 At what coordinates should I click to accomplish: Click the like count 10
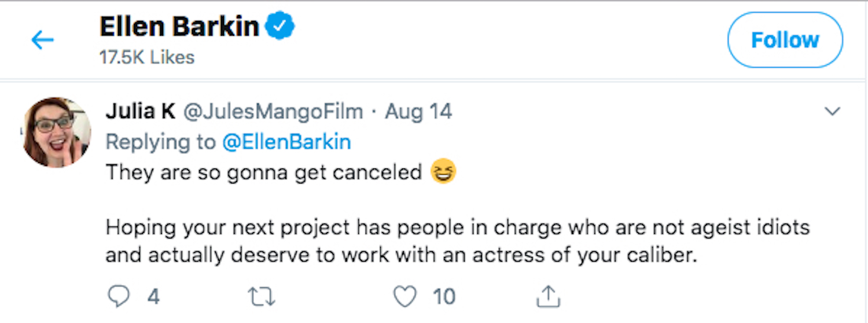(x=444, y=297)
